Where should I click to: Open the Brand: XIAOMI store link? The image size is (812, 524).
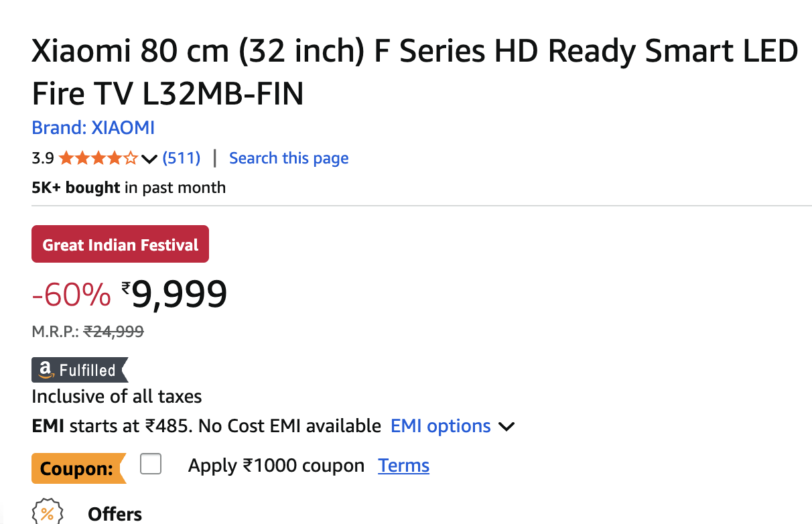(x=93, y=127)
